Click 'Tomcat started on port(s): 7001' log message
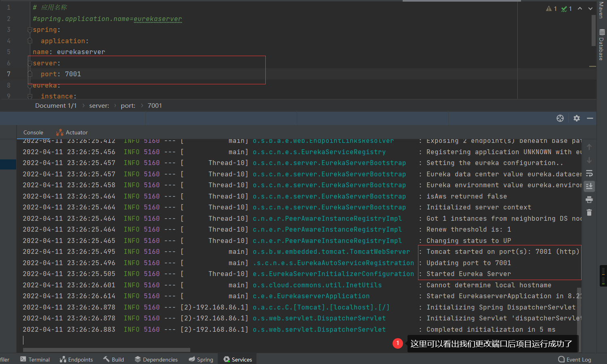The height and width of the screenshot is (364, 607). [503, 251]
